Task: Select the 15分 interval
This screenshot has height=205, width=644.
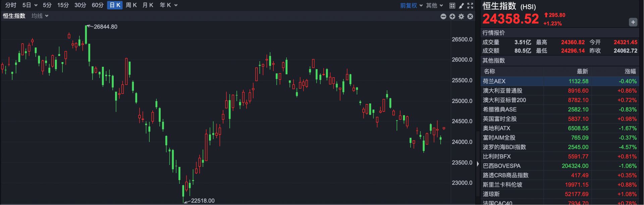Action: (x=63, y=5)
